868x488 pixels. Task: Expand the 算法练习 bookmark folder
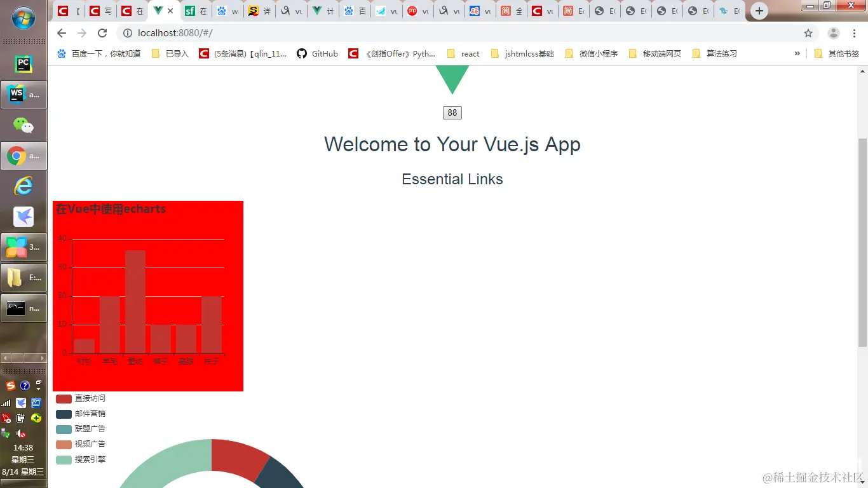(x=714, y=54)
